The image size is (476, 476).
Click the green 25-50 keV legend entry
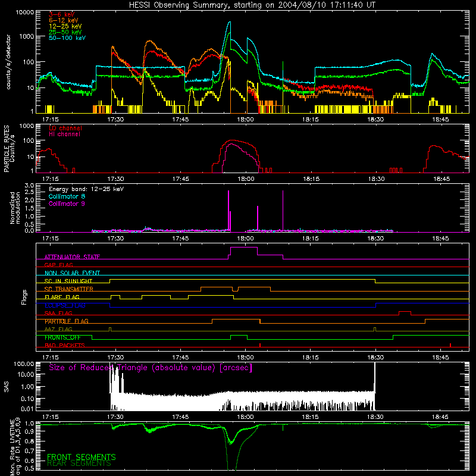tap(65, 32)
